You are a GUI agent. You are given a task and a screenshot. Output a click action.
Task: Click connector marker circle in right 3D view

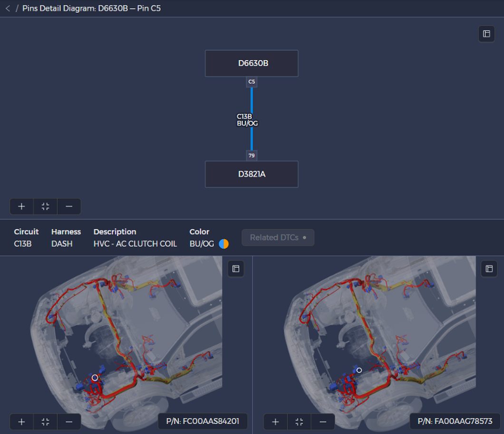[359, 370]
